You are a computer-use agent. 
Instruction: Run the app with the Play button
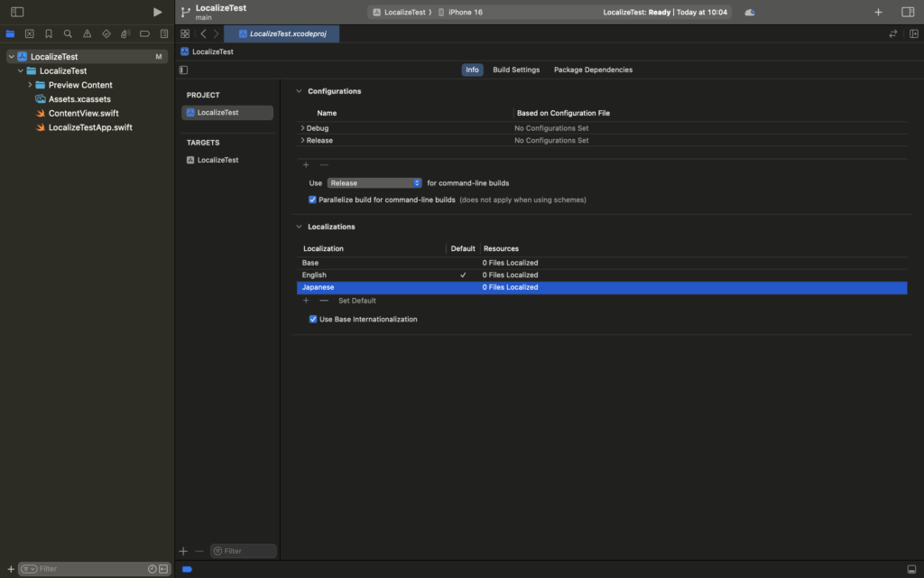pyautogui.click(x=157, y=12)
